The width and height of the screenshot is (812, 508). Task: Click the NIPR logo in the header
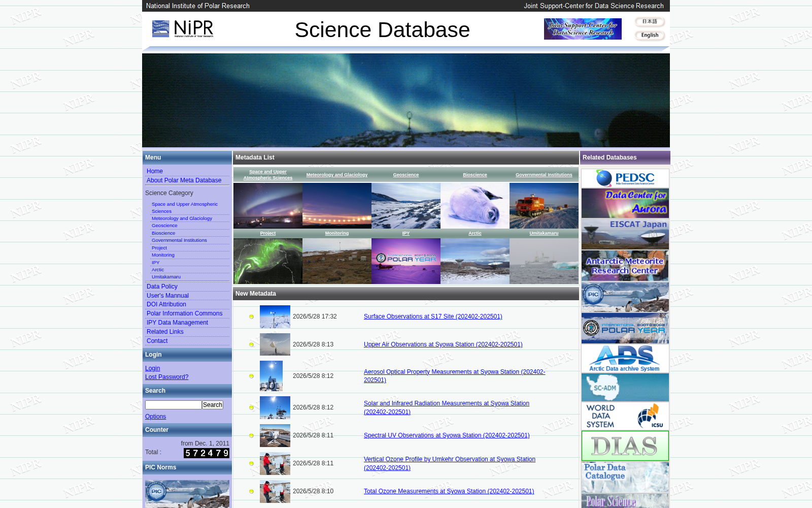tap(183, 29)
